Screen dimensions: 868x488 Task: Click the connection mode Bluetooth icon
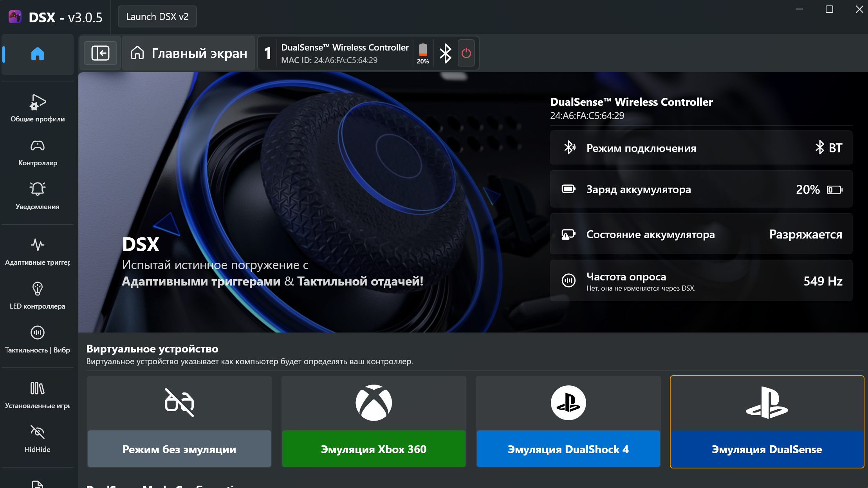(569, 148)
